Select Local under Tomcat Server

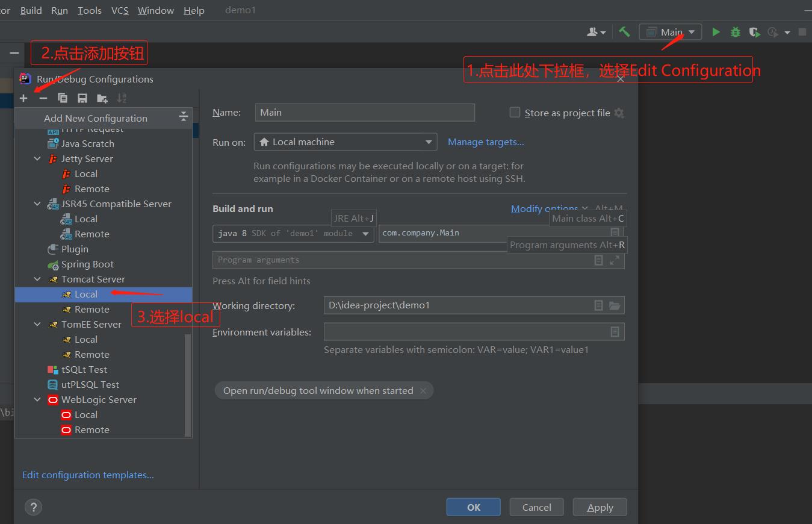pyautogui.click(x=103, y=295)
